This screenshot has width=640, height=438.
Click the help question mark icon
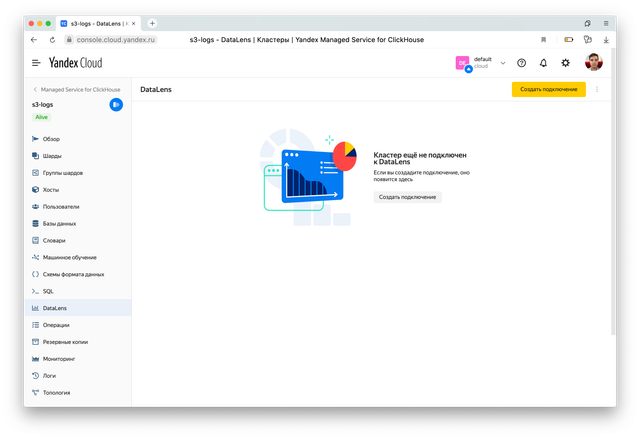[521, 63]
